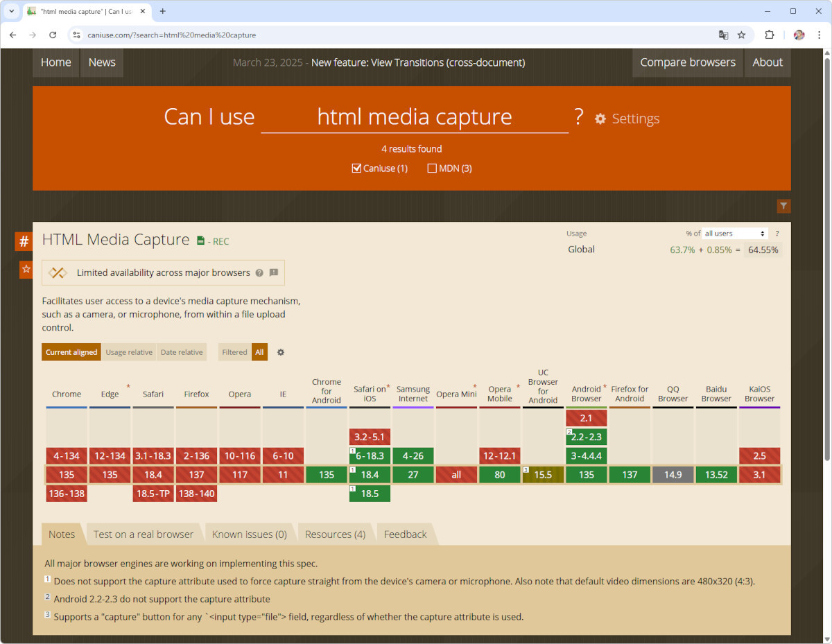Open the Settings gear next to the search

pos(627,119)
